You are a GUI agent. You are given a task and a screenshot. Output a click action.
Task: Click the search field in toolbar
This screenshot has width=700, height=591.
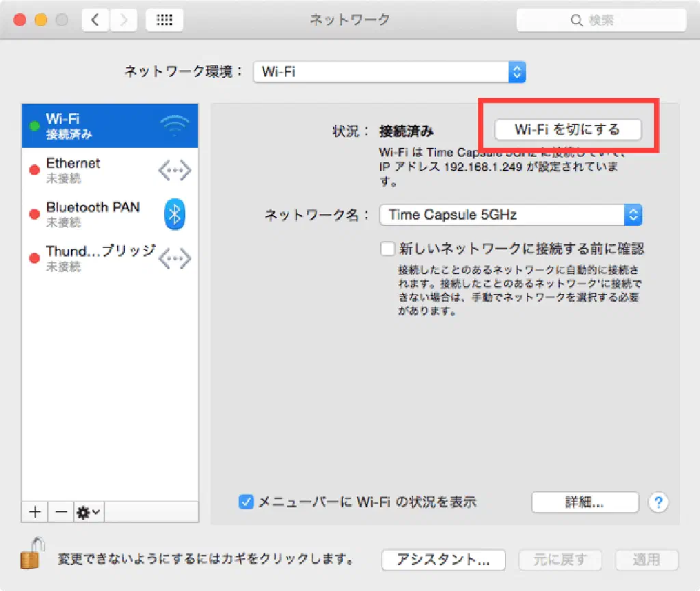click(601, 21)
